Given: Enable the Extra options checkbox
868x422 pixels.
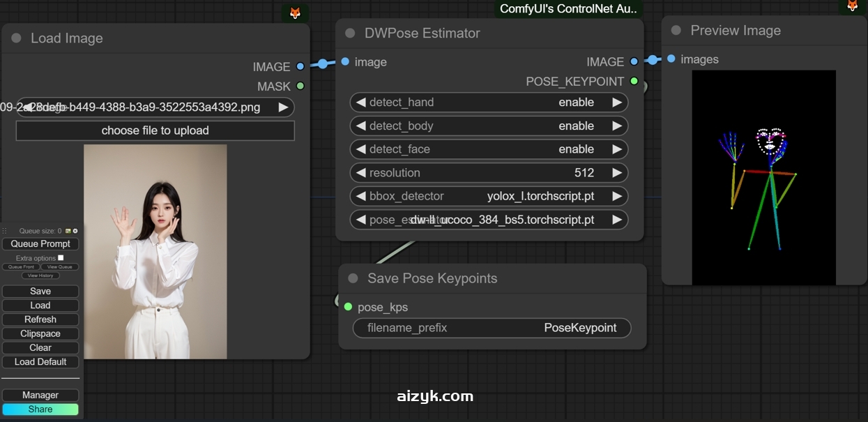Looking at the screenshot, I should 59,257.
